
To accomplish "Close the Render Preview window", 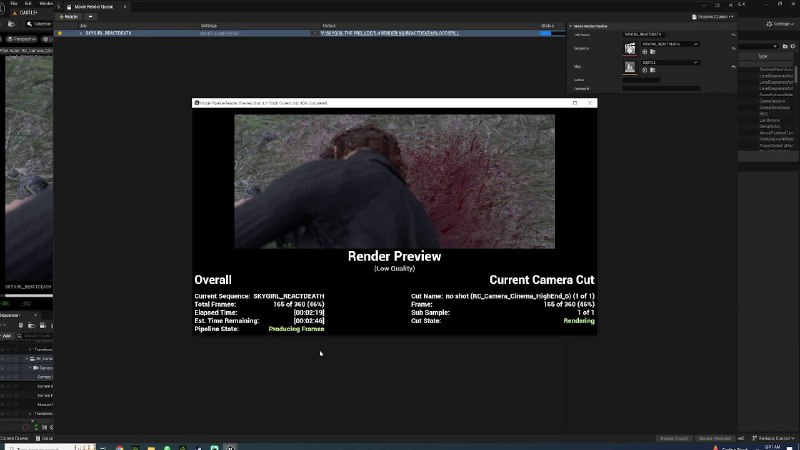I will point(590,103).
